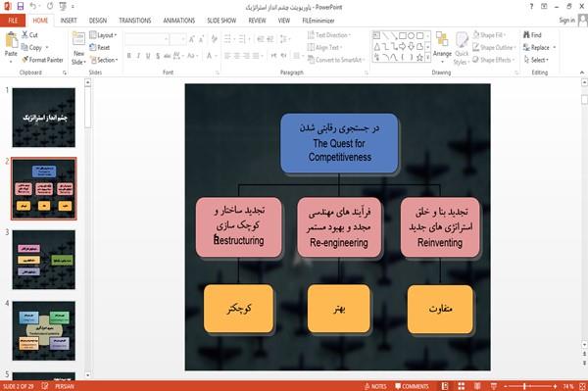The width and height of the screenshot is (588, 391).
Task: Switch to the REVIEW tab
Action: pos(257,21)
